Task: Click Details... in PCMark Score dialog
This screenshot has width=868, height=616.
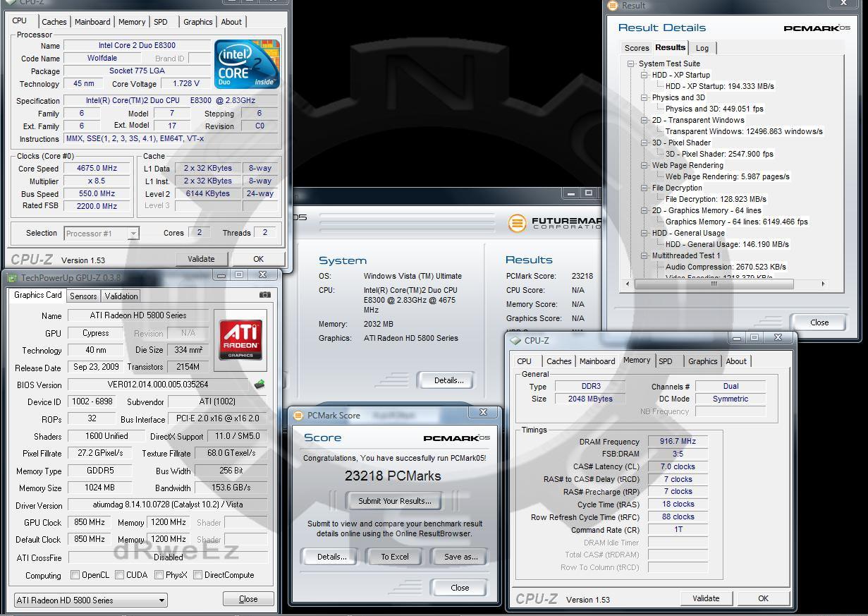Action: click(331, 557)
